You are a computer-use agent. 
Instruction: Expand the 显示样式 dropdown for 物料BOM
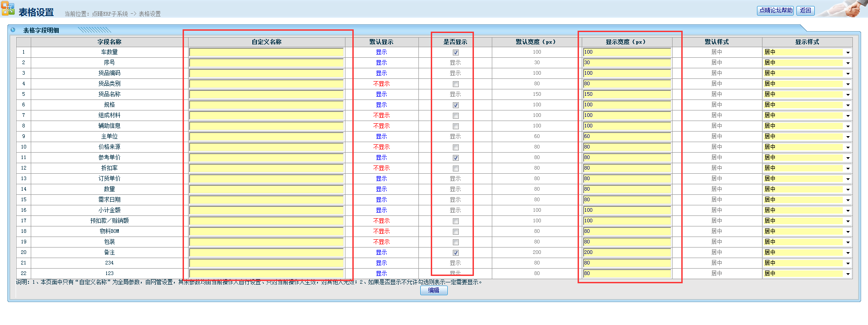tap(807, 231)
